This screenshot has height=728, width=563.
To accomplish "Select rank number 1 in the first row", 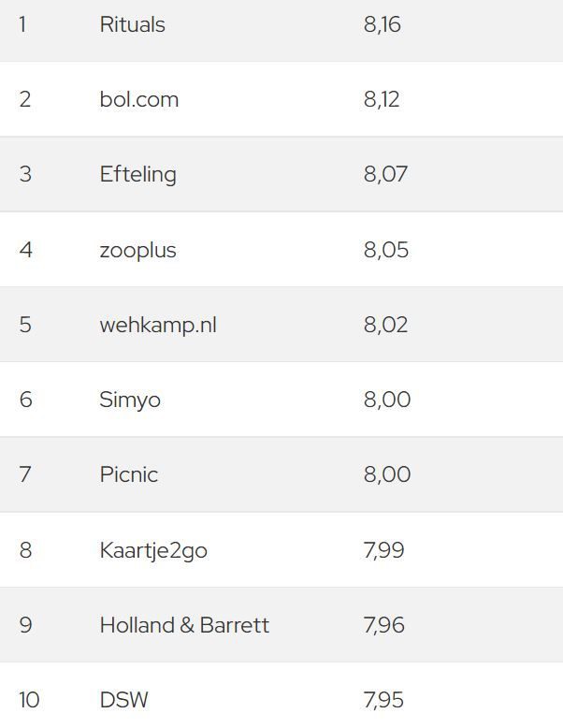I will 22,24.
